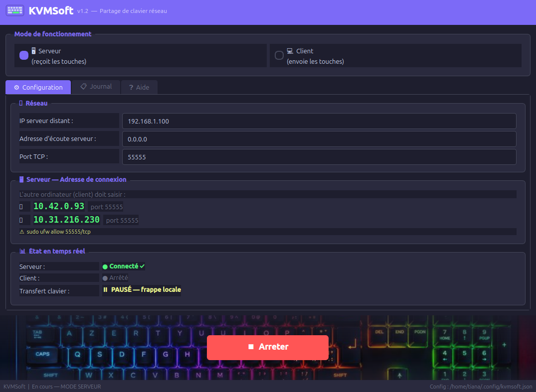536x392 pixels.
Task: Click the grey Arrêté client status
Action: [115, 278]
